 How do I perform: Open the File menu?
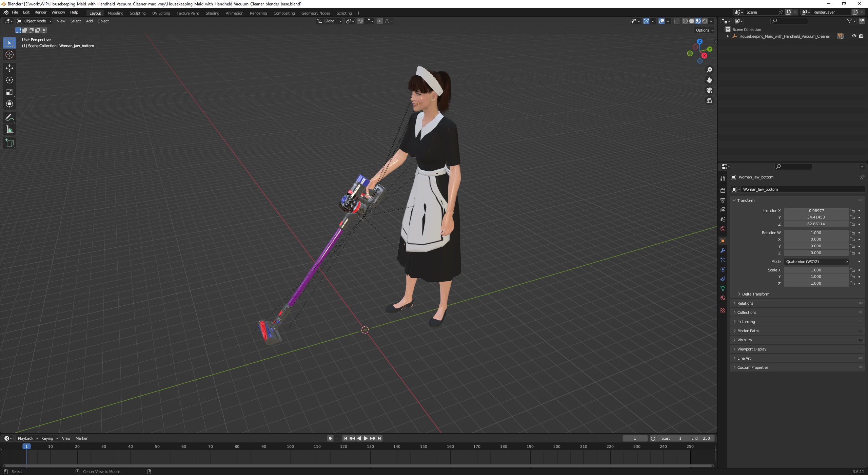point(15,12)
